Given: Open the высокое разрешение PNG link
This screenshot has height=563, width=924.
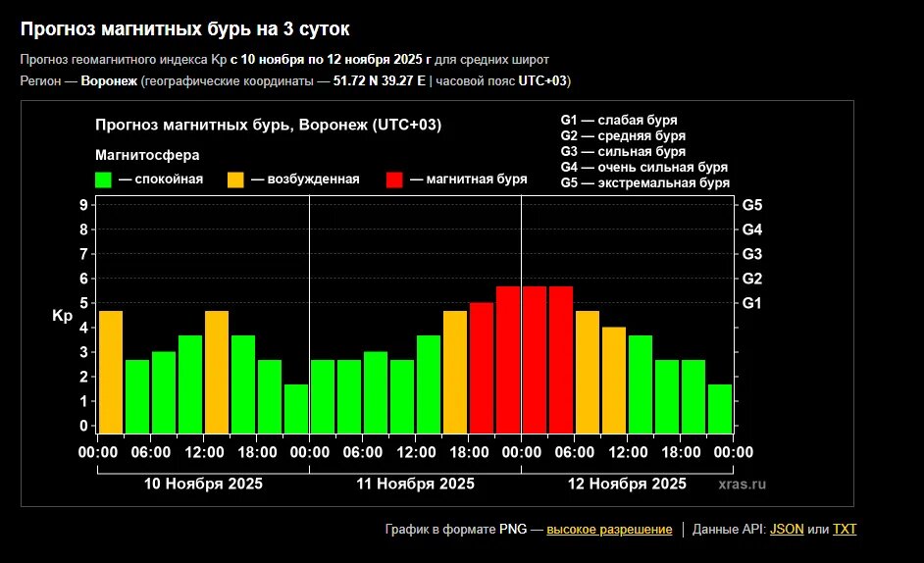Looking at the screenshot, I should [x=609, y=530].
